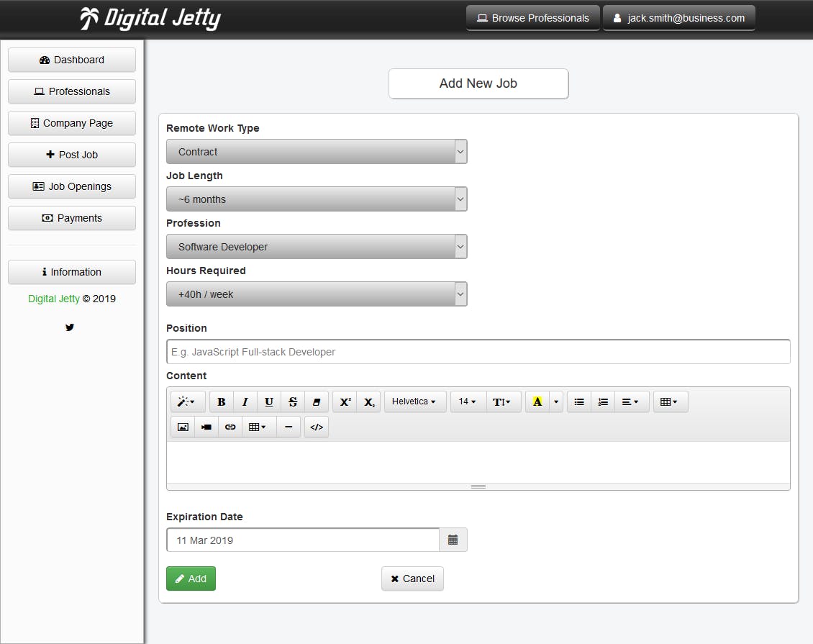
Task: Focus the Position text field
Action: point(478,352)
